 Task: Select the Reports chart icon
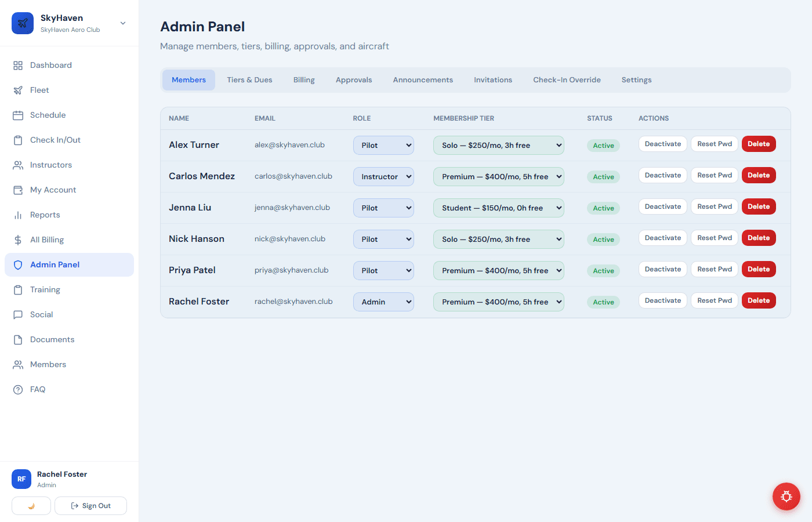[x=18, y=215]
